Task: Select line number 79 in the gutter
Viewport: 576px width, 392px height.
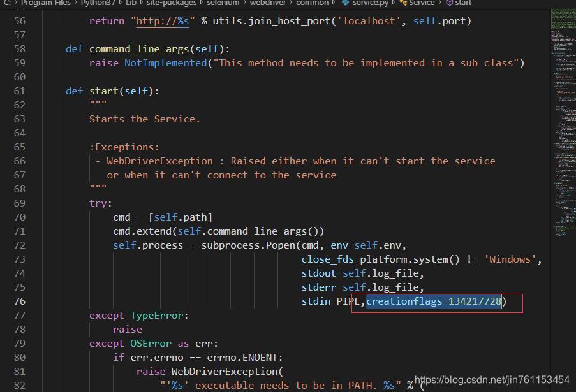Action: 20,343
